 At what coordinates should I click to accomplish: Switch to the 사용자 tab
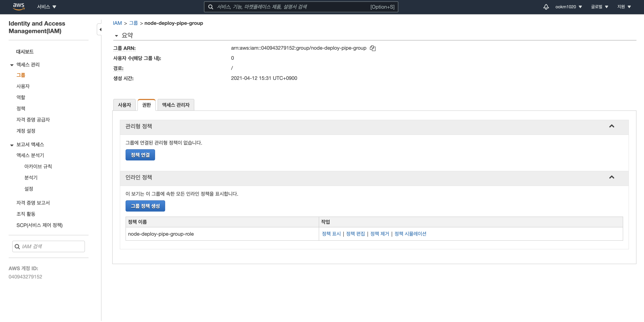[124, 105]
